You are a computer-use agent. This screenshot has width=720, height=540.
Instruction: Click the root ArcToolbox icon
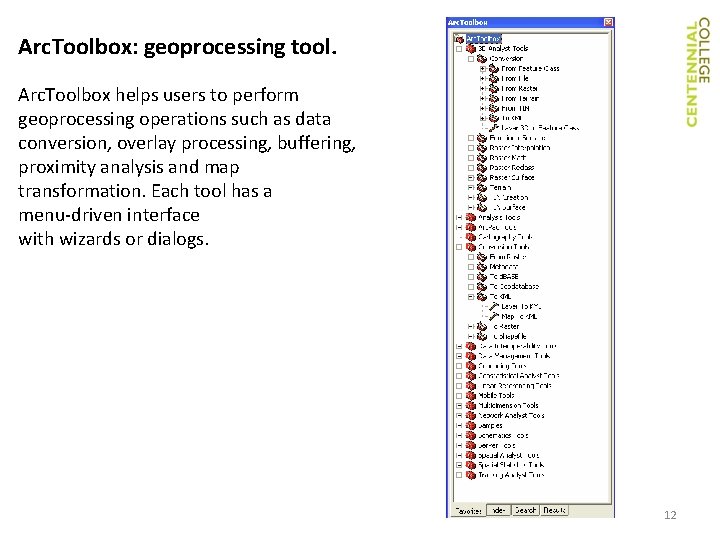460,39
